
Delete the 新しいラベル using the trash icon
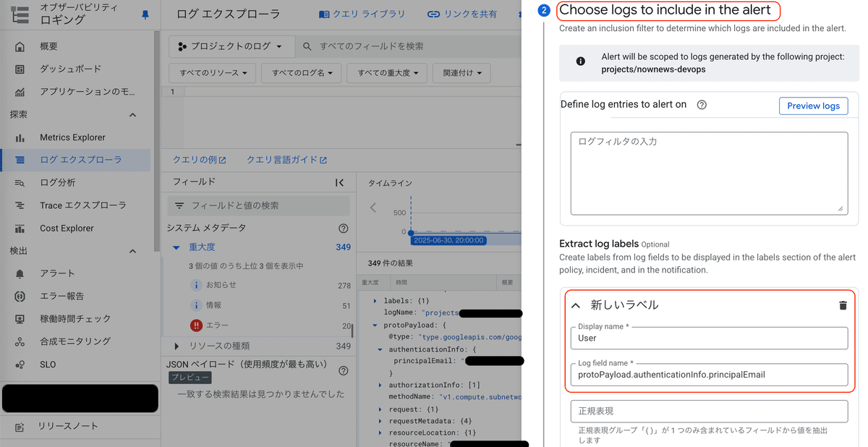[x=843, y=305]
